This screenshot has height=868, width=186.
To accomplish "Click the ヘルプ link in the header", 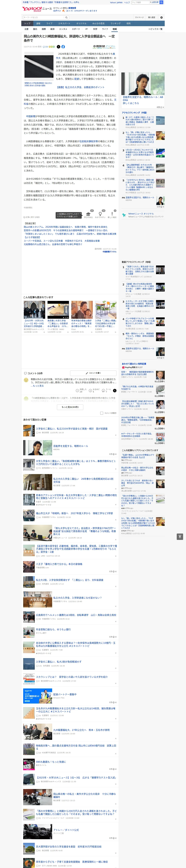I will pos(127,2).
